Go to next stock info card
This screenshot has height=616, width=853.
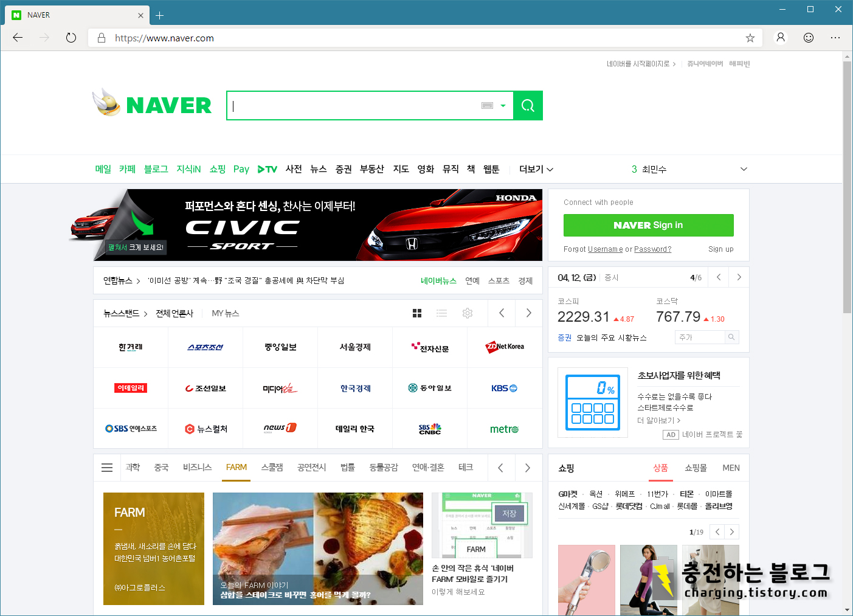739,277
